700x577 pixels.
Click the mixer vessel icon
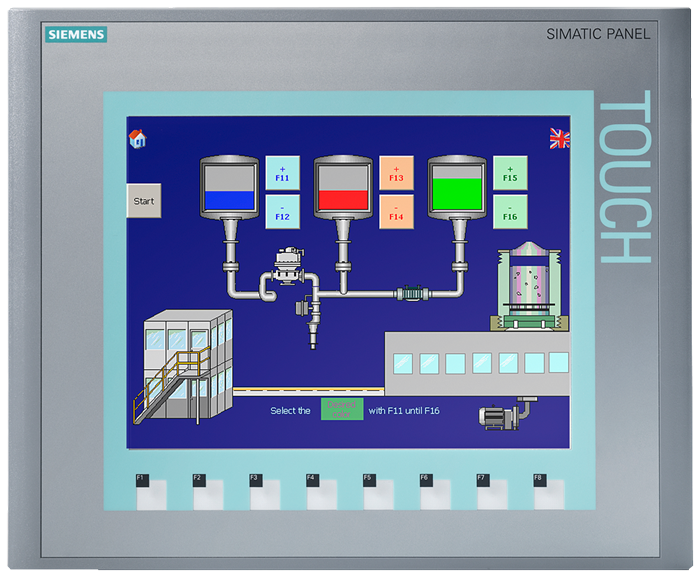(x=530, y=285)
